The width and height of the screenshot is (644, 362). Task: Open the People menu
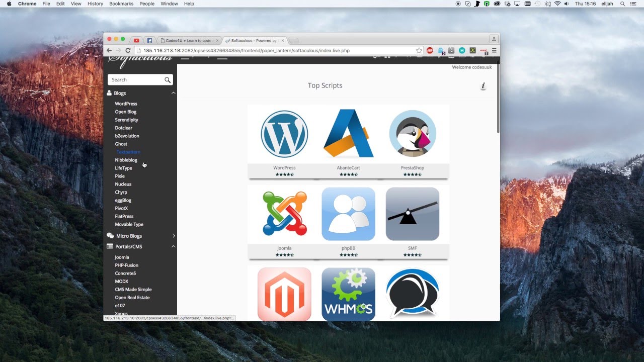(x=147, y=4)
